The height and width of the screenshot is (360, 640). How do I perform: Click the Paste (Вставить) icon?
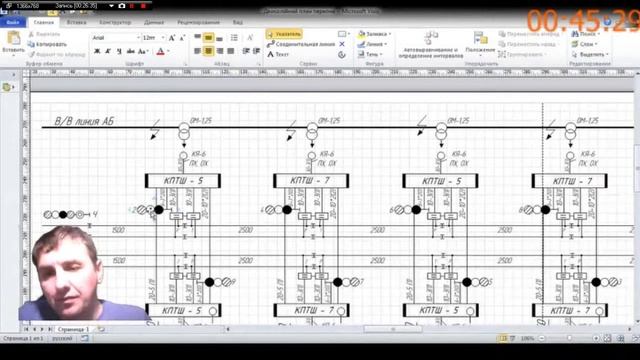click(x=13, y=39)
